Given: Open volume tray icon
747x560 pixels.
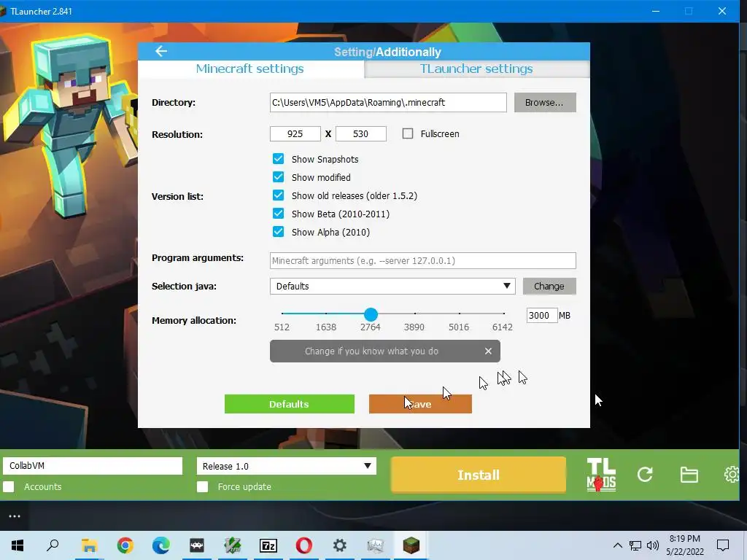Looking at the screenshot, I should [x=653, y=545].
